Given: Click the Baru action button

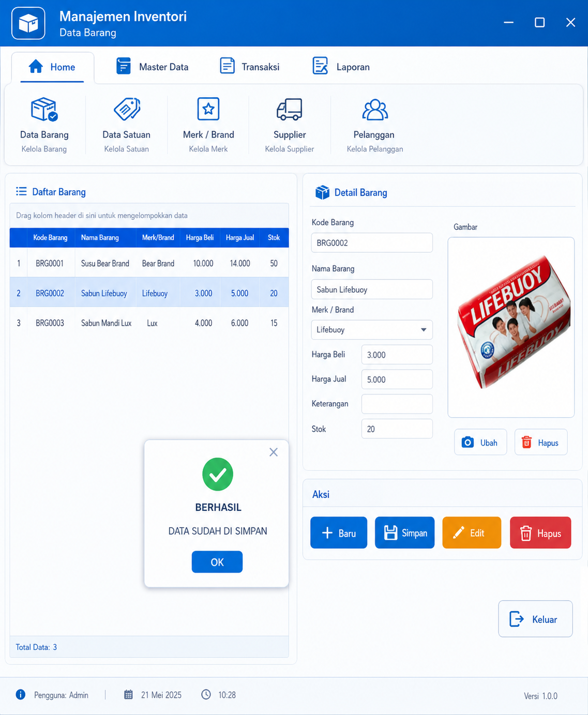Looking at the screenshot, I should (339, 533).
